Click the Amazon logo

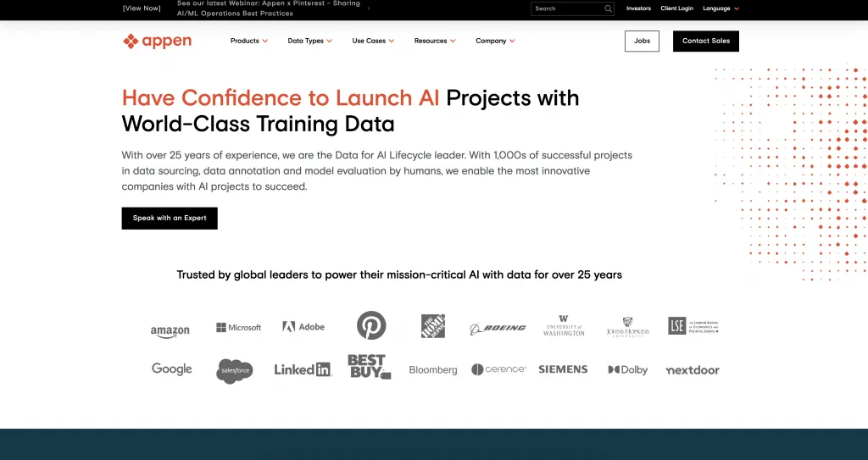[x=170, y=331]
